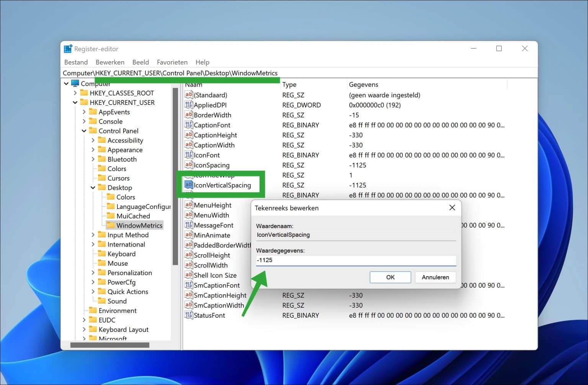
Task: Collapse the HKEY_CURRENT_USER tree node
Action: click(75, 102)
